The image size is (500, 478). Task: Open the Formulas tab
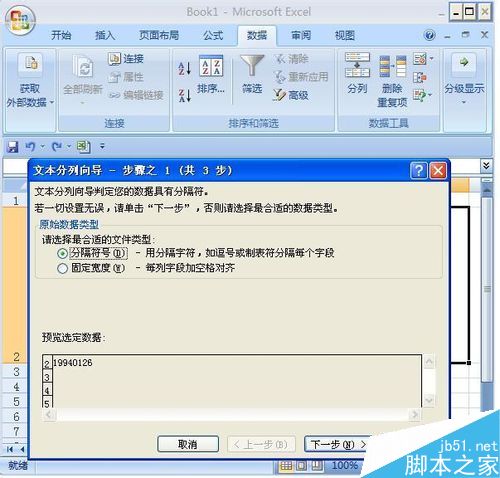point(213,35)
